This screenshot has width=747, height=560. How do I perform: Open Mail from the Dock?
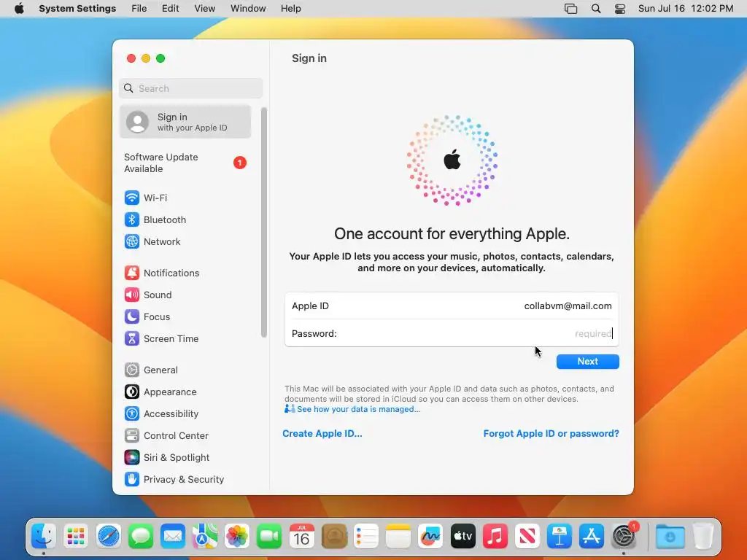click(172, 537)
